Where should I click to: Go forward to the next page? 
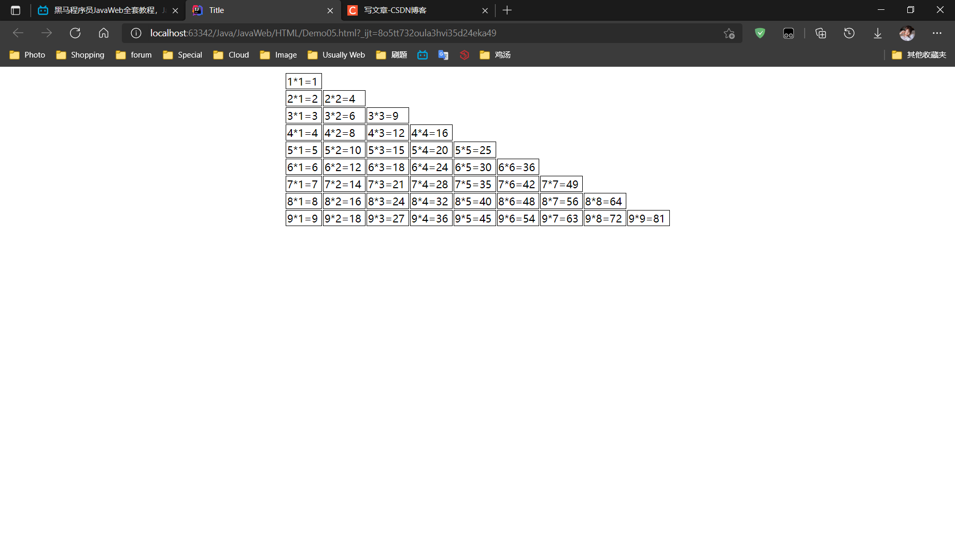coord(47,33)
